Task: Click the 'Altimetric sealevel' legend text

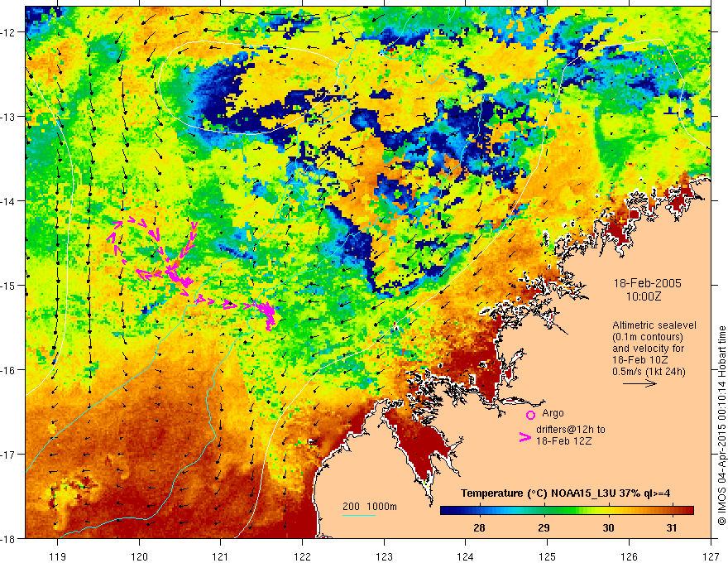Action: point(654,325)
